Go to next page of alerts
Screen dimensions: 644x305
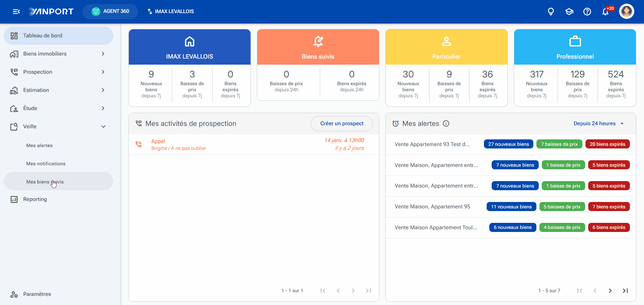(610, 291)
